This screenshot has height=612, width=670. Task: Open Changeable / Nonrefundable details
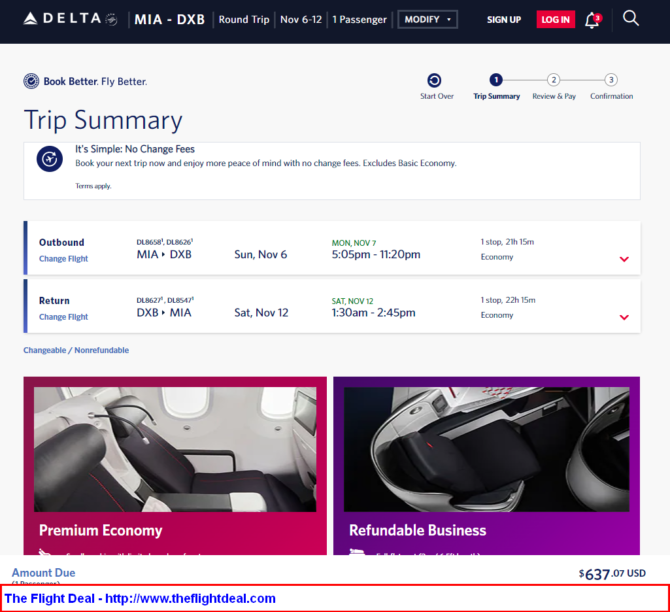tap(76, 350)
